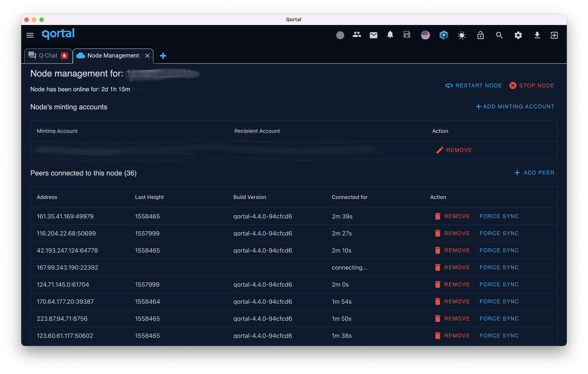588x374 pixels.
Task: Click the friends/people icon in toolbar
Action: [x=357, y=35]
